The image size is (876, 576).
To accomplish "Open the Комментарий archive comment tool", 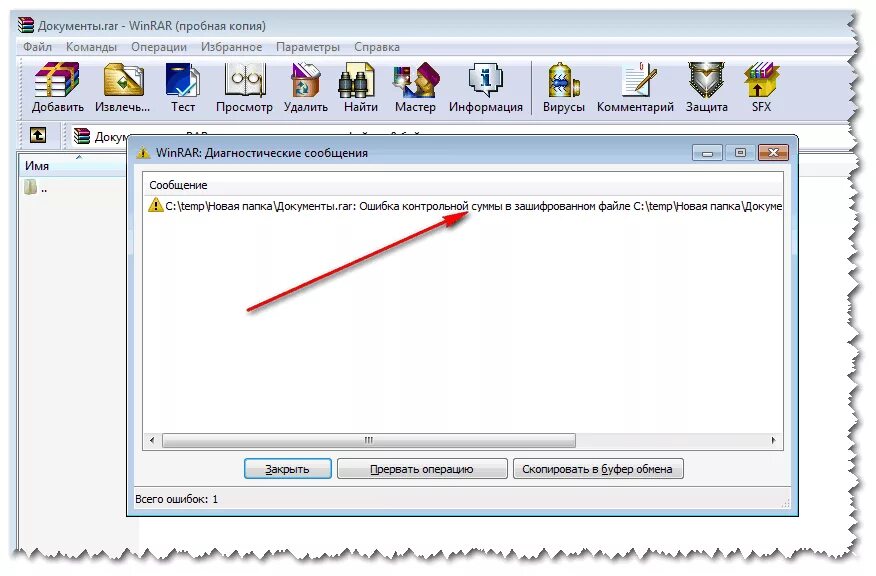I will tap(635, 87).
